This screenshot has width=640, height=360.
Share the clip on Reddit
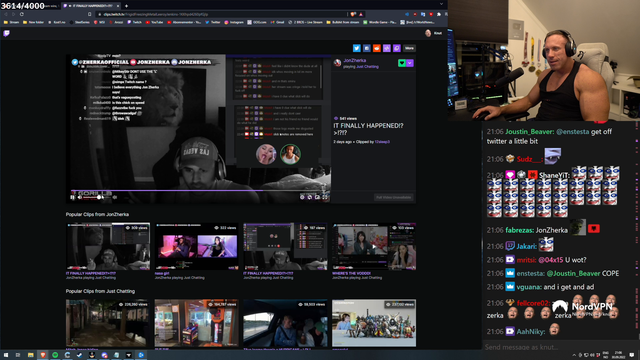point(377,48)
